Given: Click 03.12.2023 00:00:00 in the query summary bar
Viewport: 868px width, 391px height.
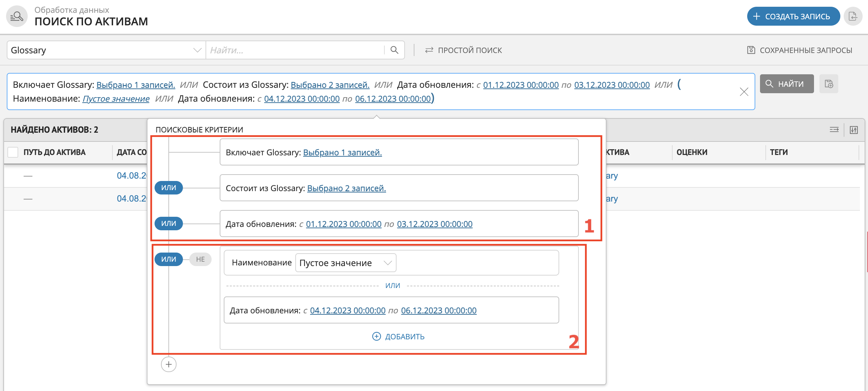Looking at the screenshot, I should 612,85.
